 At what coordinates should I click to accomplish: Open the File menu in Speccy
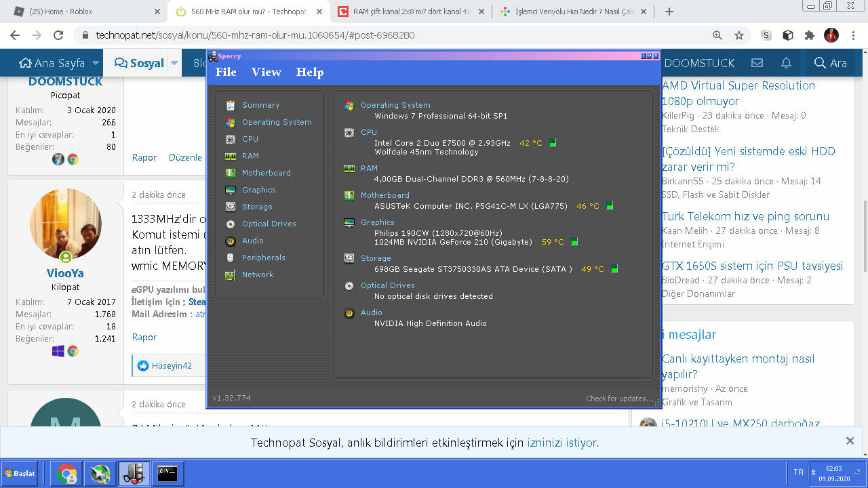[x=226, y=72]
